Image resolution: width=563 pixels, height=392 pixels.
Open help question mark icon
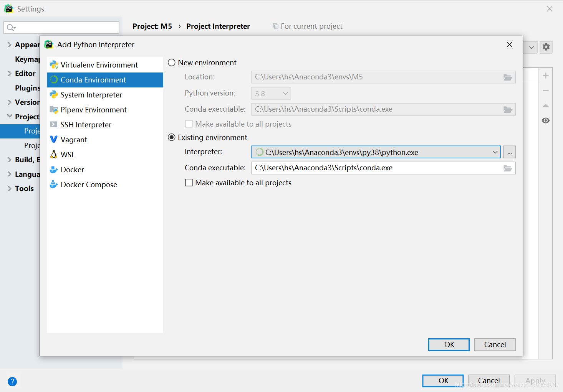(x=12, y=382)
